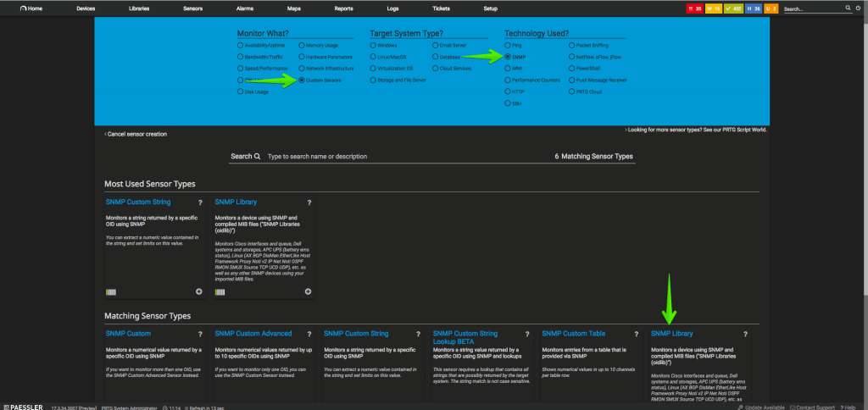Open the Logs menu
This screenshot has height=410, width=868.
click(x=393, y=8)
